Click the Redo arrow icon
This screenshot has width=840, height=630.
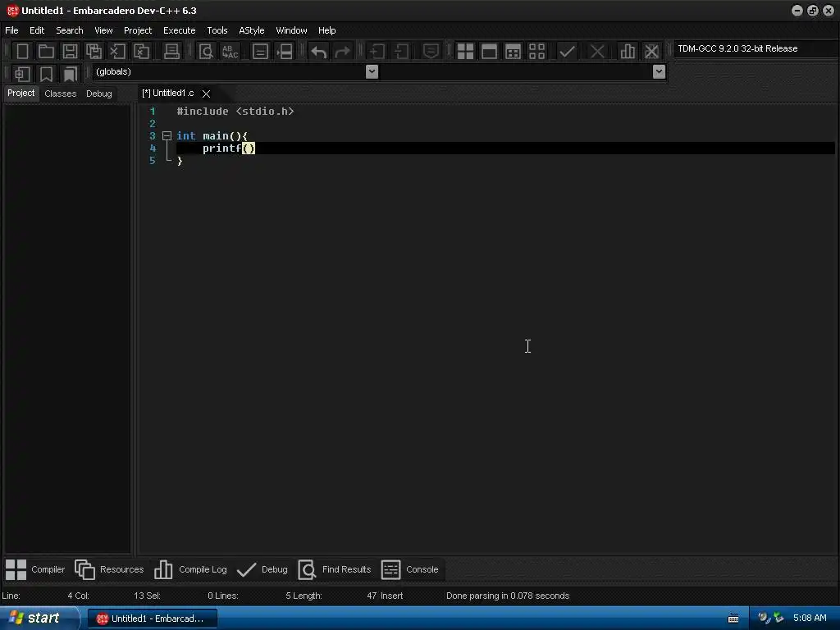342,52
